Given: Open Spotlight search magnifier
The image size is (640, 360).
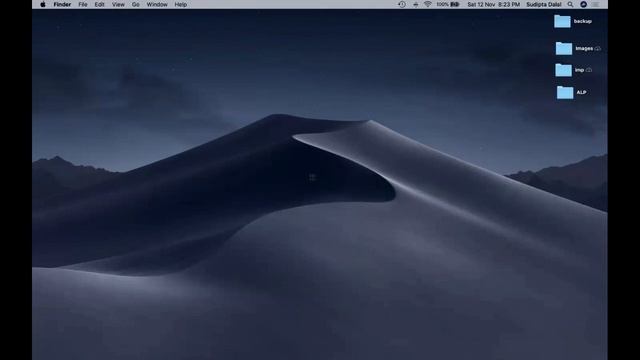Looking at the screenshot, I should tap(571, 4).
